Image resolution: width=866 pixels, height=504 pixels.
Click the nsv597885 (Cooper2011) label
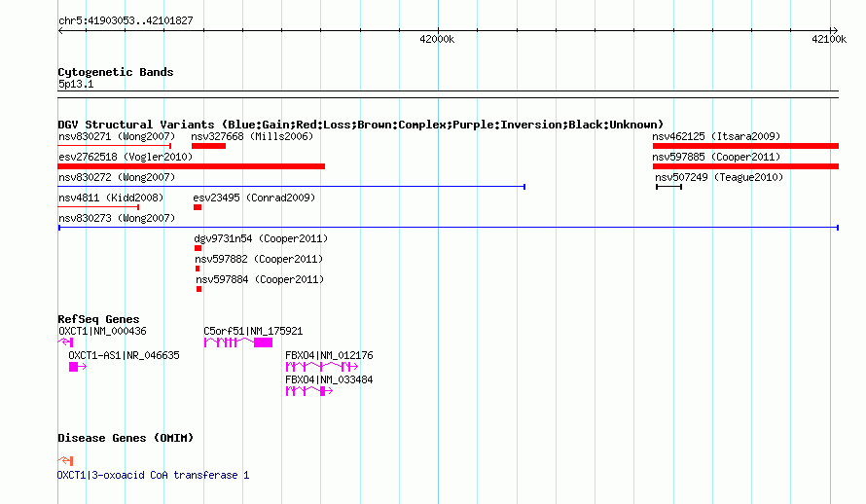point(716,157)
